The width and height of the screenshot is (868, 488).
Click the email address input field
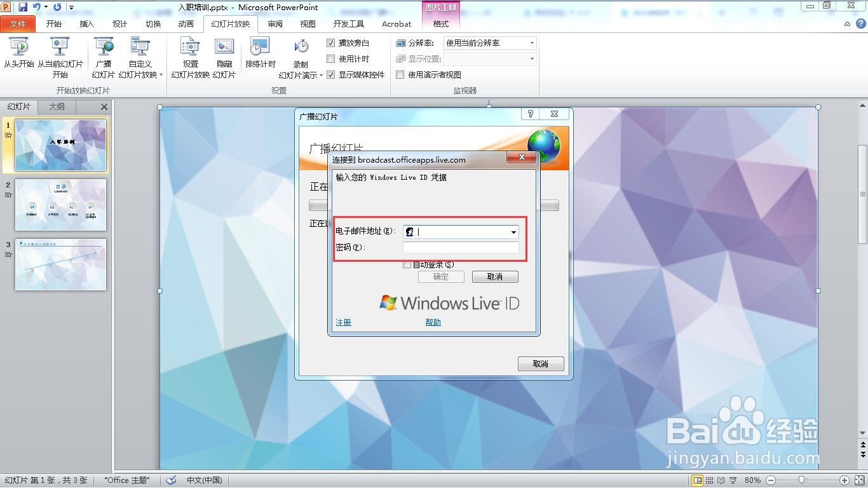click(x=461, y=232)
